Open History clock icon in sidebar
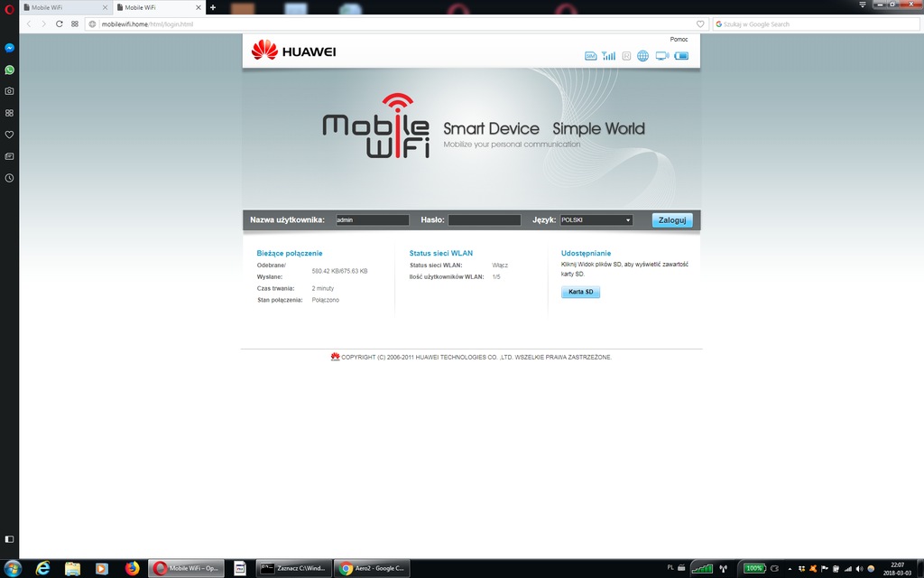This screenshot has height=578, width=924. click(x=9, y=178)
